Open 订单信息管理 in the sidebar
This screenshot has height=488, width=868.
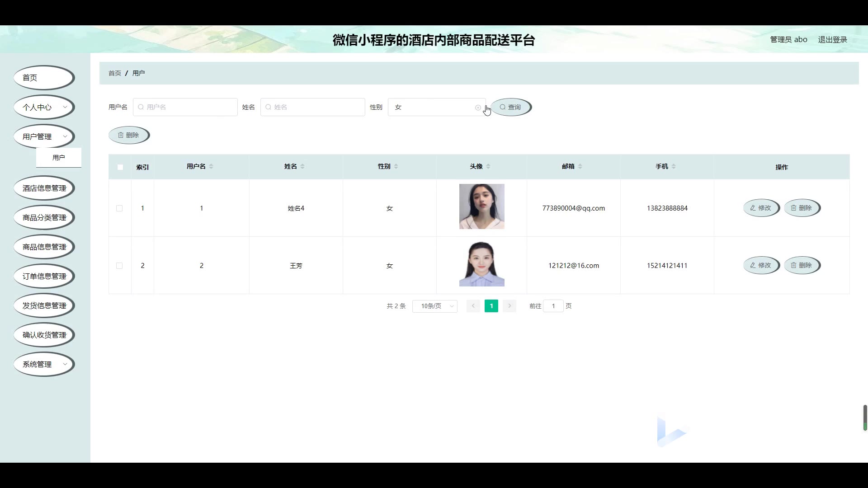(44, 276)
